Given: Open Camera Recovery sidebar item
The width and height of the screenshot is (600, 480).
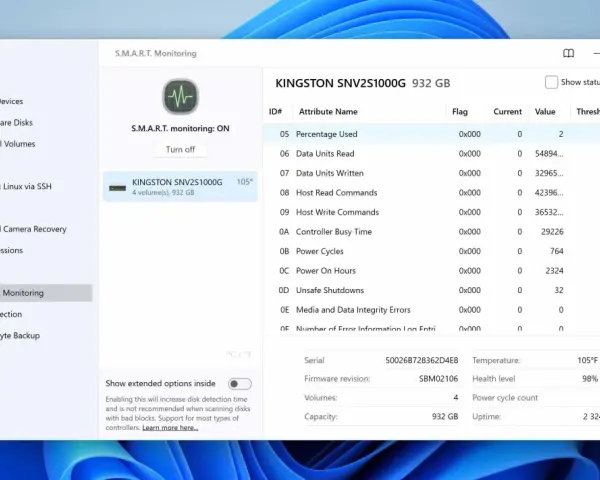Looking at the screenshot, I should pos(34,229).
